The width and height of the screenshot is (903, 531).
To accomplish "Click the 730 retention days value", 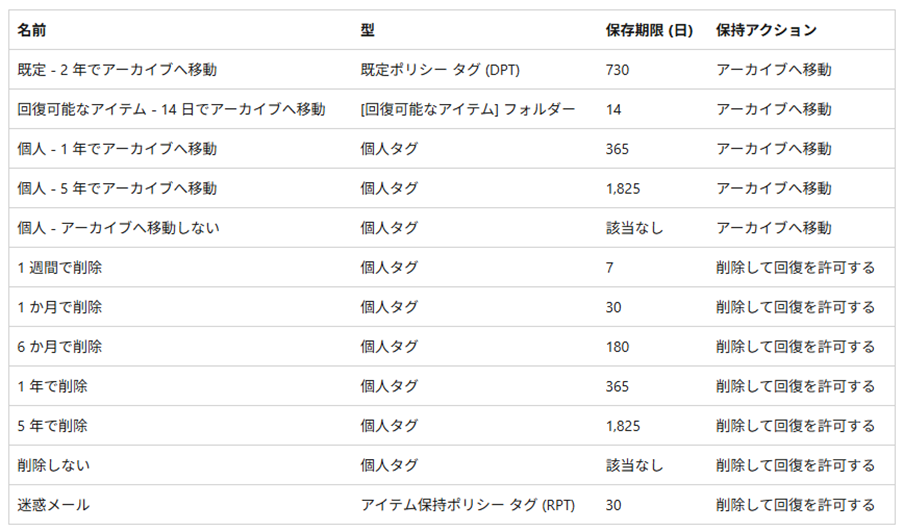I will [x=617, y=70].
